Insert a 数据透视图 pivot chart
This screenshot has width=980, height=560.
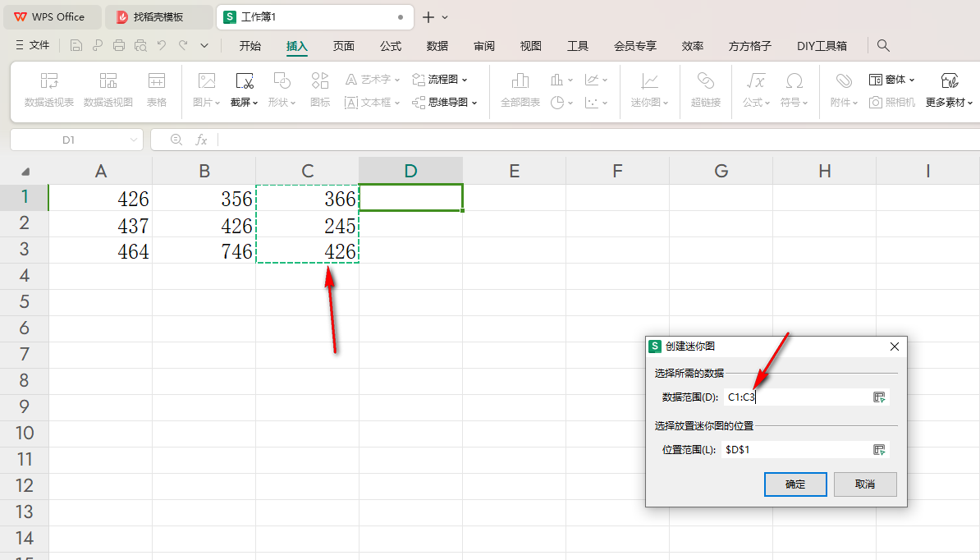point(108,90)
